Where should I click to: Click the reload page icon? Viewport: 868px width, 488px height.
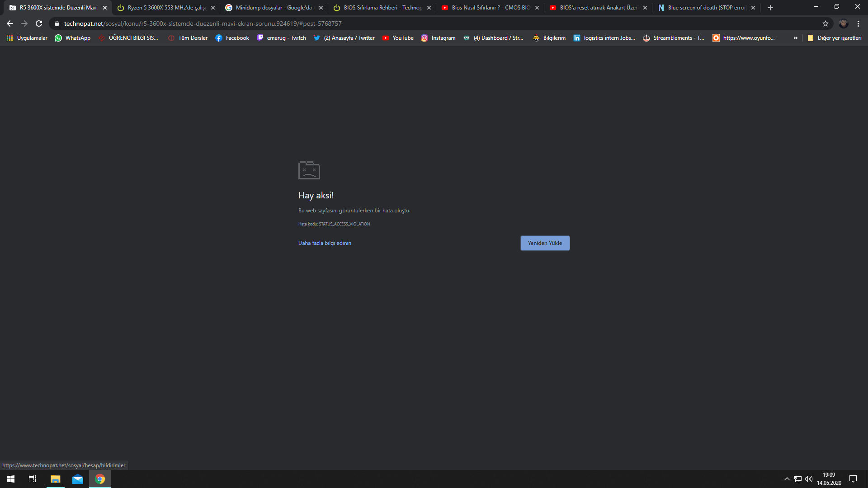tap(39, 23)
